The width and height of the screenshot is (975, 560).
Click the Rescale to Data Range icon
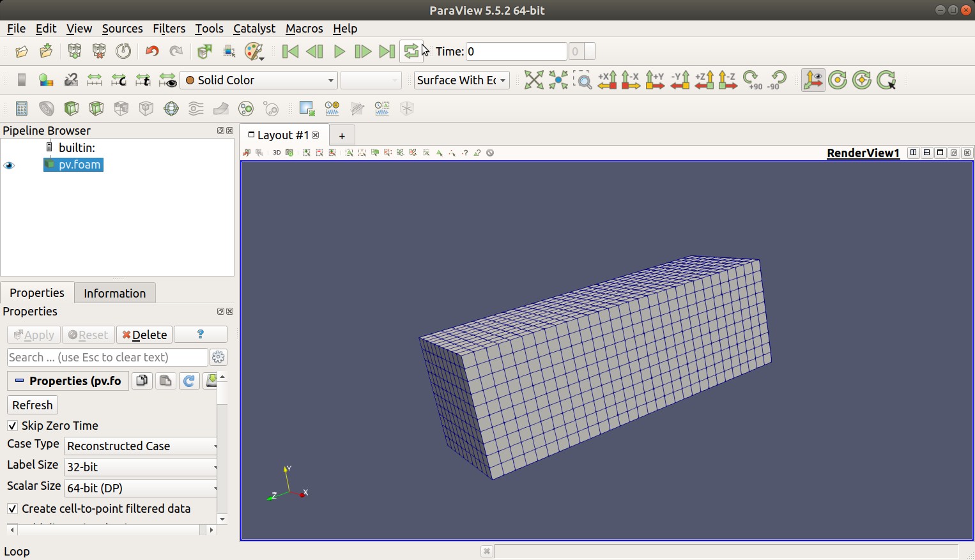coord(95,80)
